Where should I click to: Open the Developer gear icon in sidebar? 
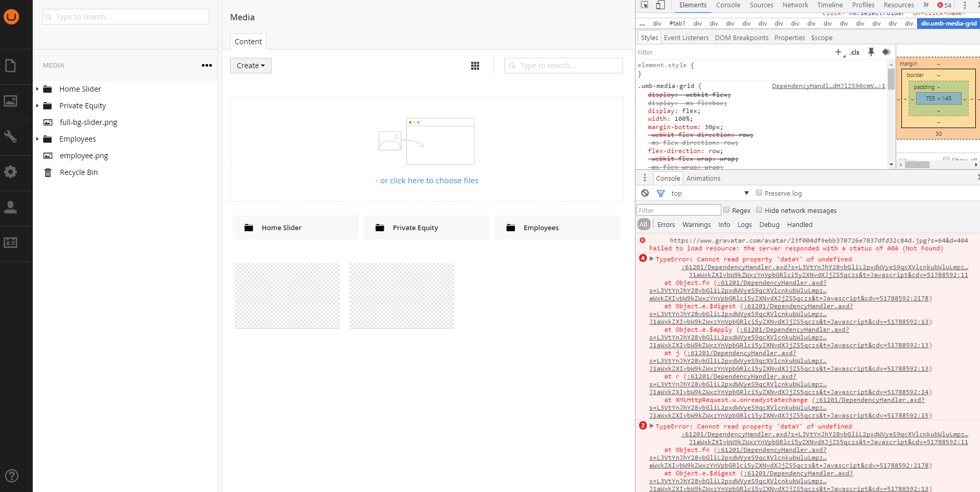pyautogui.click(x=11, y=172)
